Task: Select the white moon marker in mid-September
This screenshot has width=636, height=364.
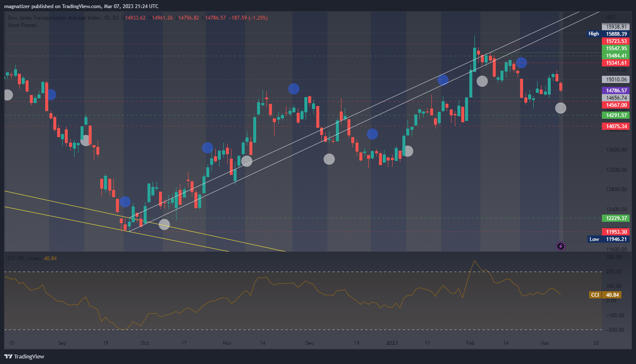Action: tap(86, 140)
